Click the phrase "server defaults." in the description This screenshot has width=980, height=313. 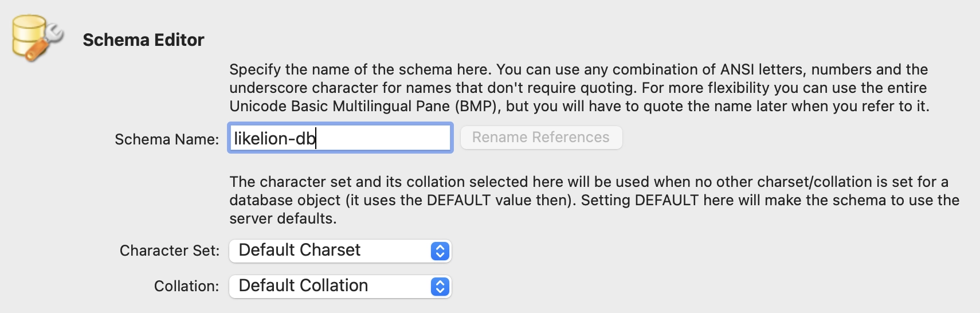point(283,219)
